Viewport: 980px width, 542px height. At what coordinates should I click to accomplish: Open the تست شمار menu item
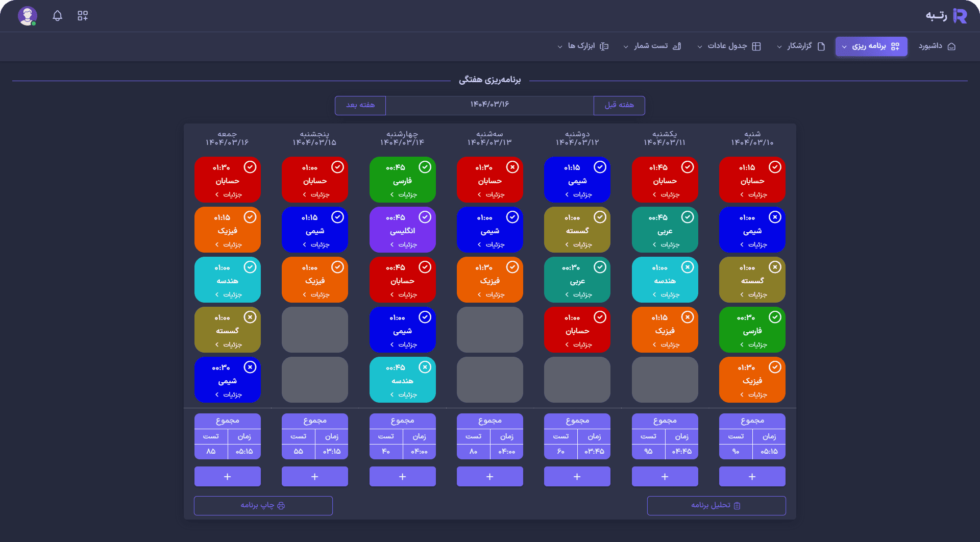coord(652,46)
